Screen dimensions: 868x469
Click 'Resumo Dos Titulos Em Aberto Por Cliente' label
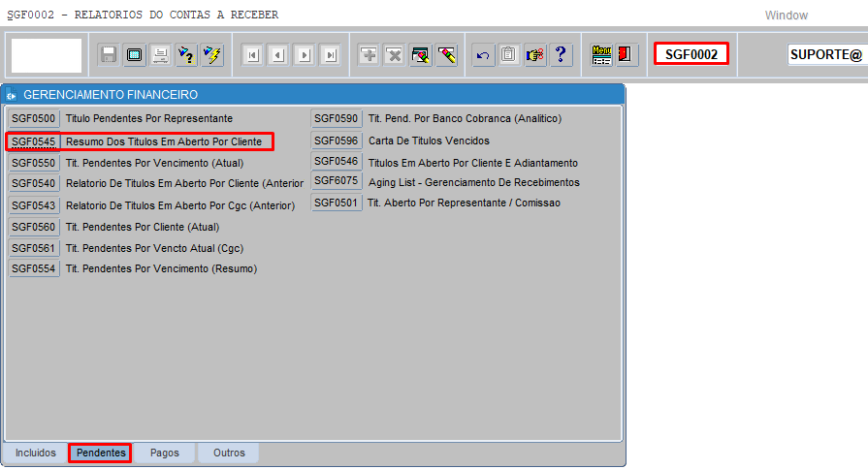pos(164,141)
